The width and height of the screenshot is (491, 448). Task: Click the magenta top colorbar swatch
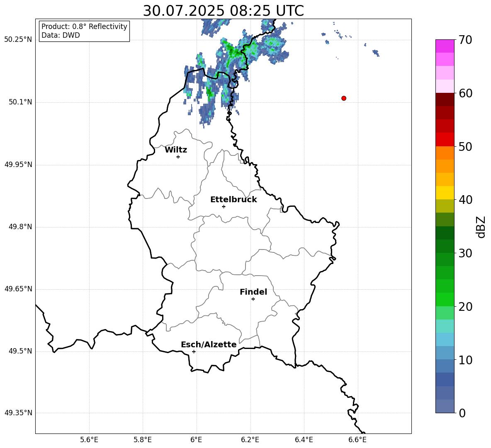coord(445,46)
